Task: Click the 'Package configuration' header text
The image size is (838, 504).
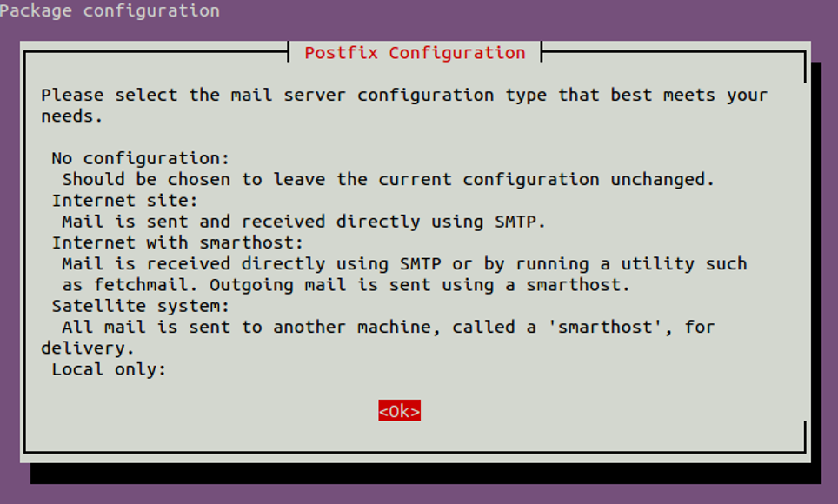Action: (x=110, y=10)
